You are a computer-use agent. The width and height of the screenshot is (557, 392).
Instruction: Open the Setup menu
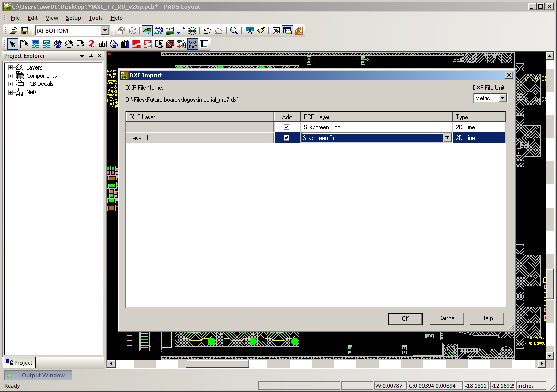(x=73, y=18)
